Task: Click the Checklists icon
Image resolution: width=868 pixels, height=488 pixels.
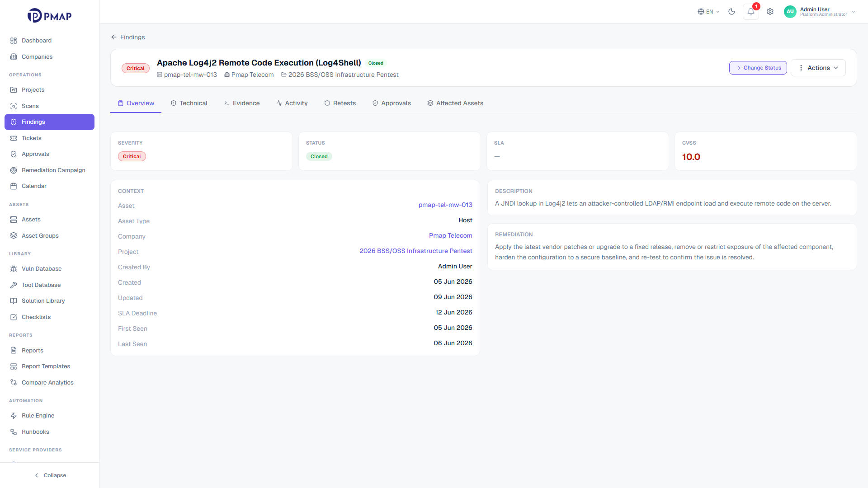Action: coord(14,317)
